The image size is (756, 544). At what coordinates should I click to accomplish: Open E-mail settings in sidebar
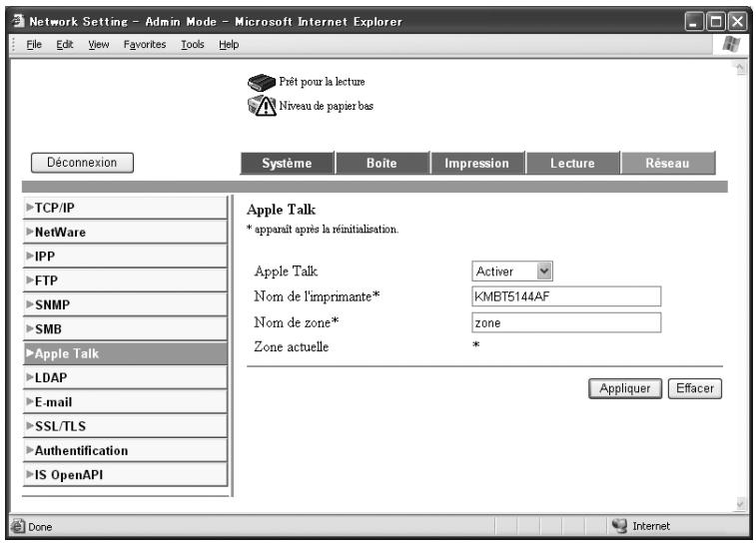[x=125, y=402]
